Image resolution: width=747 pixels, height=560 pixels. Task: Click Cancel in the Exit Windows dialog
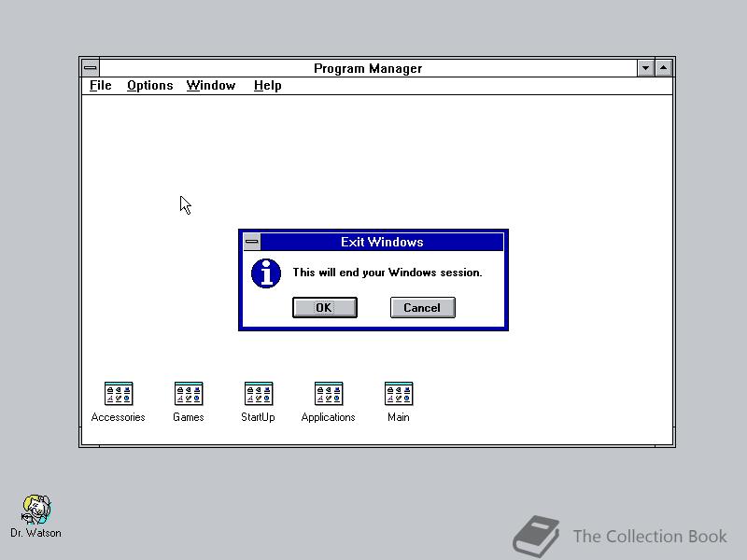(423, 308)
